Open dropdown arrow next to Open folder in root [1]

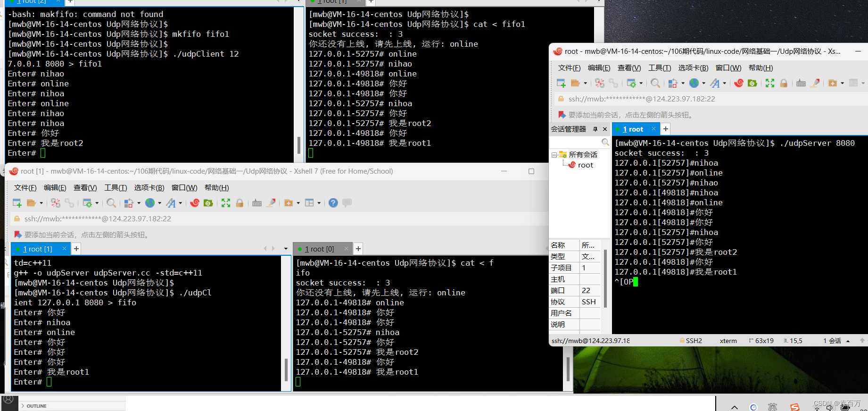coord(41,203)
